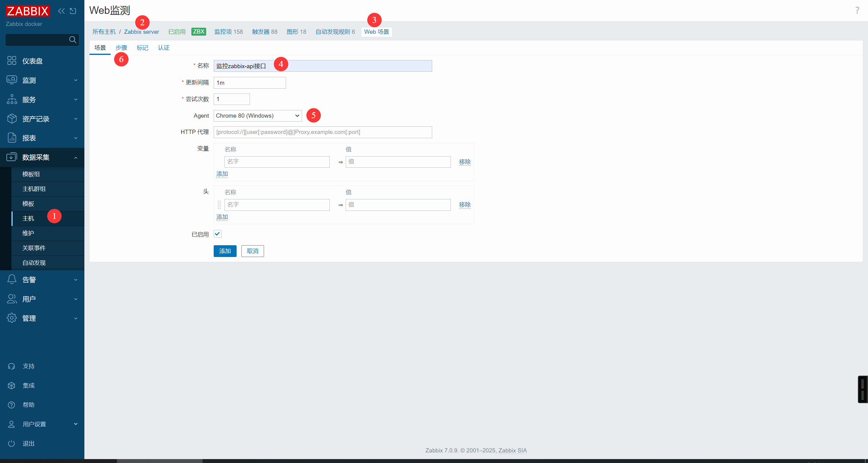Open the 仪表盘 dashboard icon
This screenshot has width=868, height=463.
click(x=12, y=61)
